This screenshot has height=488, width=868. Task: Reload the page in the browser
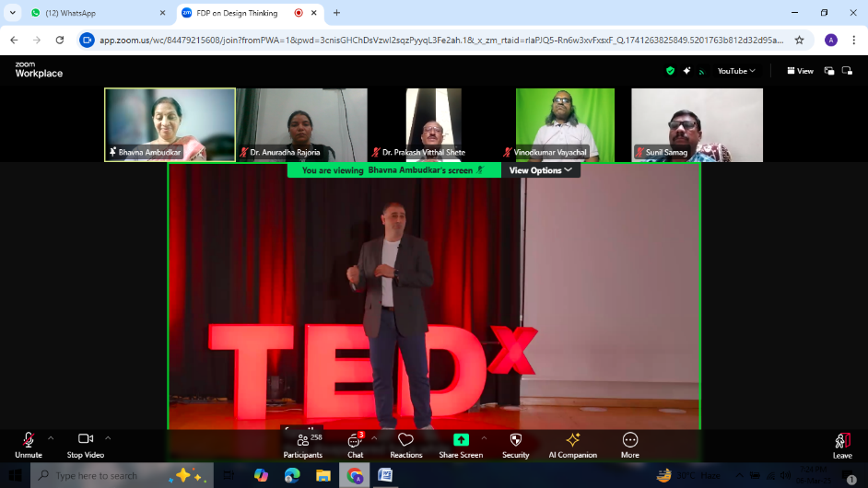pyautogui.click(x=60, y=40)
